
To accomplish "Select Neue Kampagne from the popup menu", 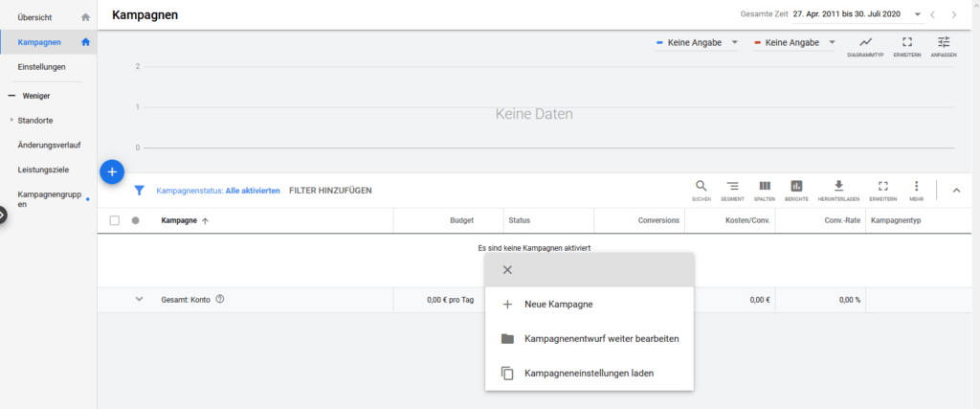I will [x=559, y=305].
